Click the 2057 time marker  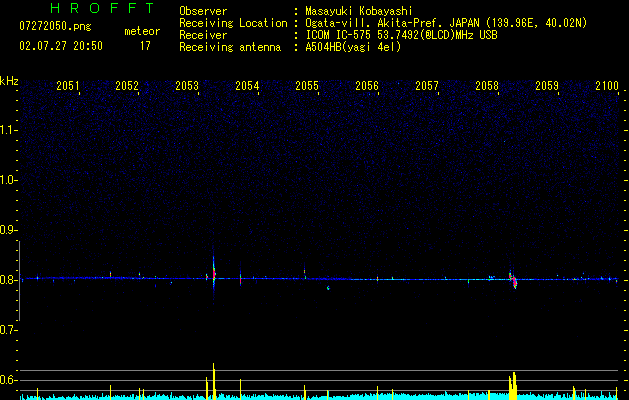click(427, 85)
